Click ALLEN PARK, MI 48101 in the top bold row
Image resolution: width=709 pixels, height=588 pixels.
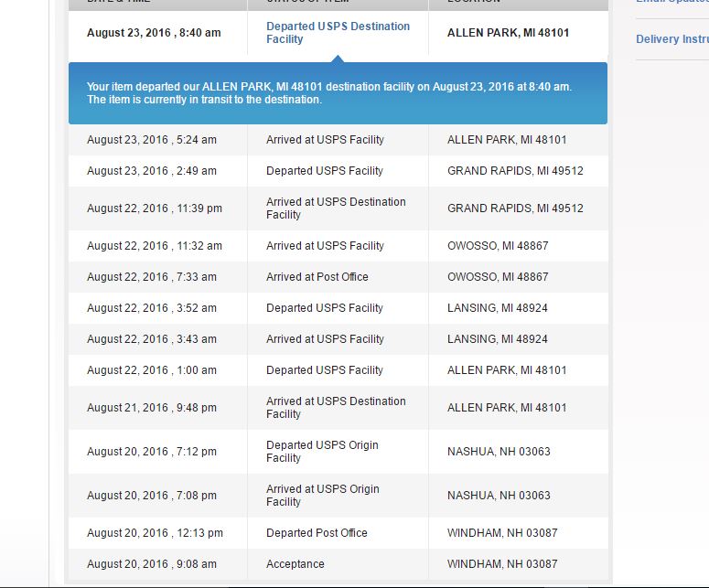pos(508,33)
